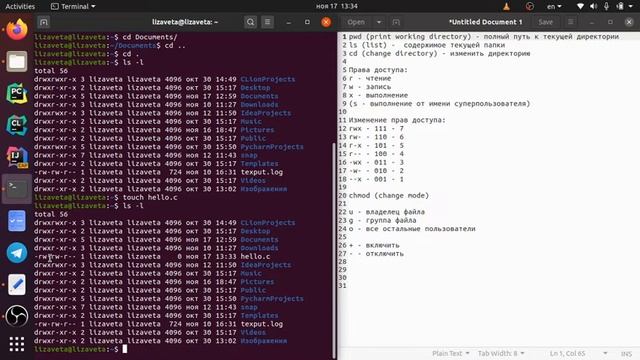The height and width of the screenshot is (360, 640).
Task: Click the Save button in the text editor
Action: (545, 22)
